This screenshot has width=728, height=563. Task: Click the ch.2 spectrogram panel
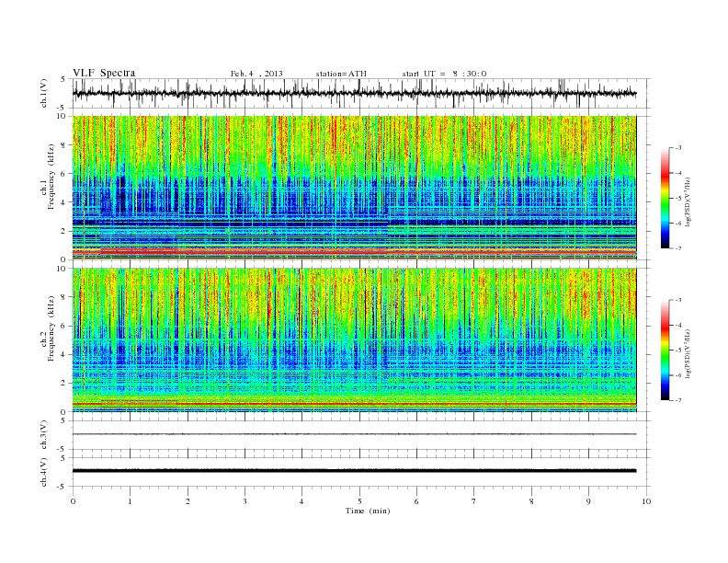coord(354,339)
